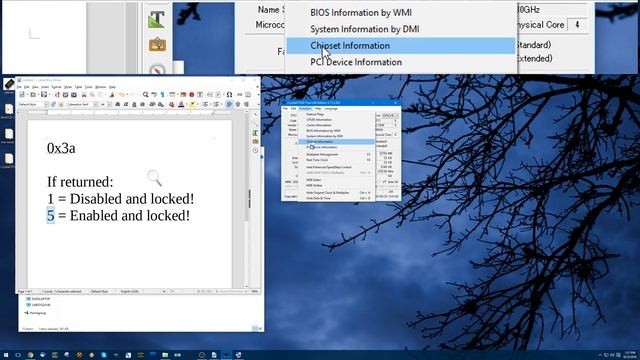The height and width of the screenshot is (360, 640).
Task: Apply font color with the A icon
Action: click(x=180, y=104)
